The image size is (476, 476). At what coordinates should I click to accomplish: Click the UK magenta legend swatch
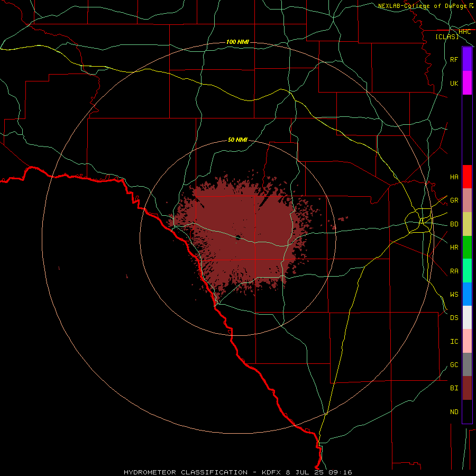click(x=467, y=83)
